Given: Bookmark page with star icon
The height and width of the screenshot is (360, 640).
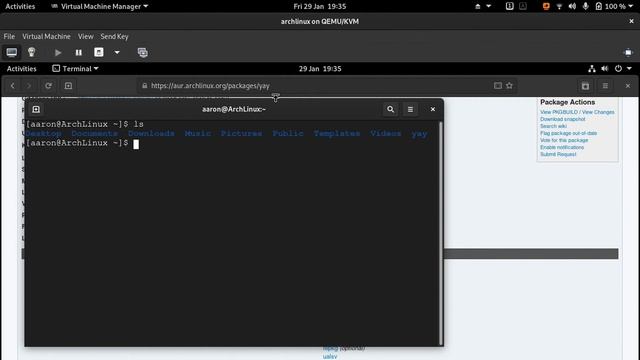Looking at the screenshot, I should (x=509, y=86).
